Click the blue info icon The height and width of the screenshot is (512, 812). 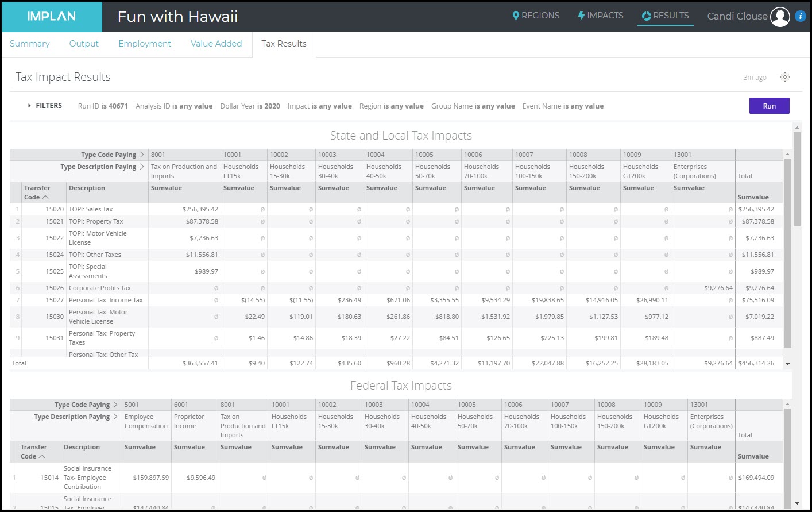click(801, 16)
